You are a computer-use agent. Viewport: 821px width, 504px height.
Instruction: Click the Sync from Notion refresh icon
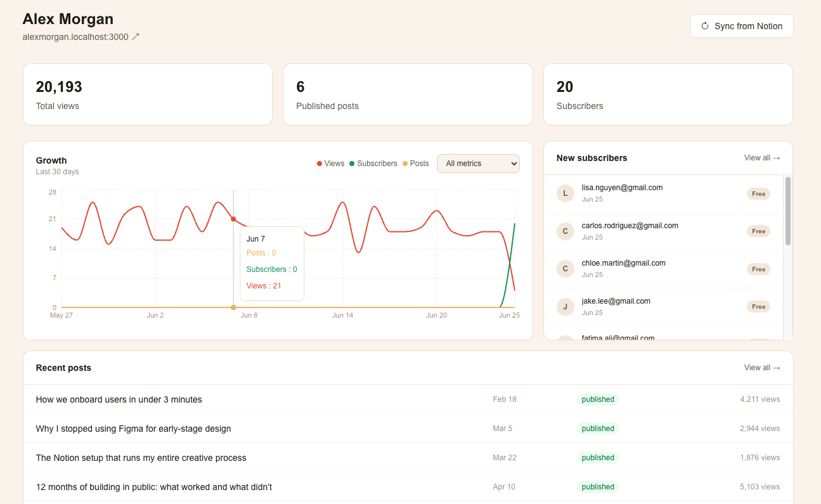click(704, 26)
